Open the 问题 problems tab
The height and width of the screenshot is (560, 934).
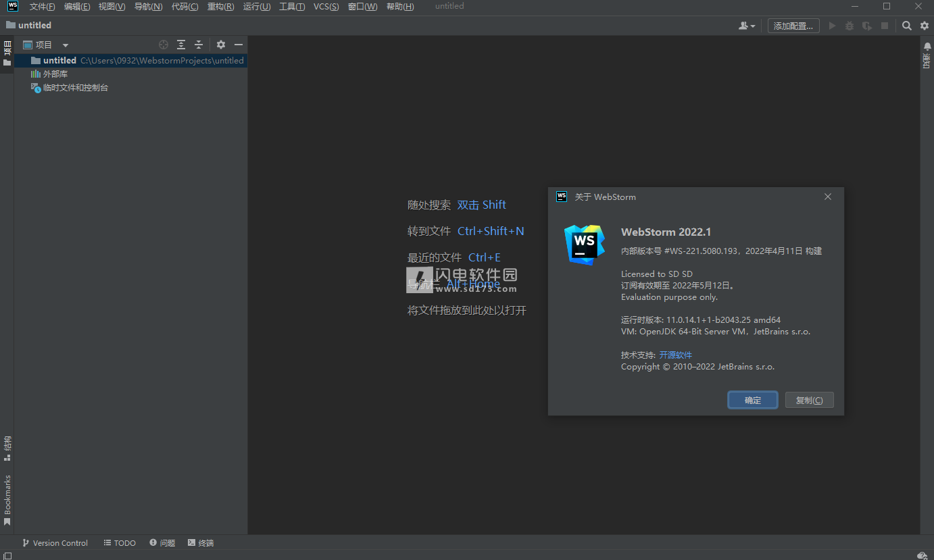coord(162,543)
